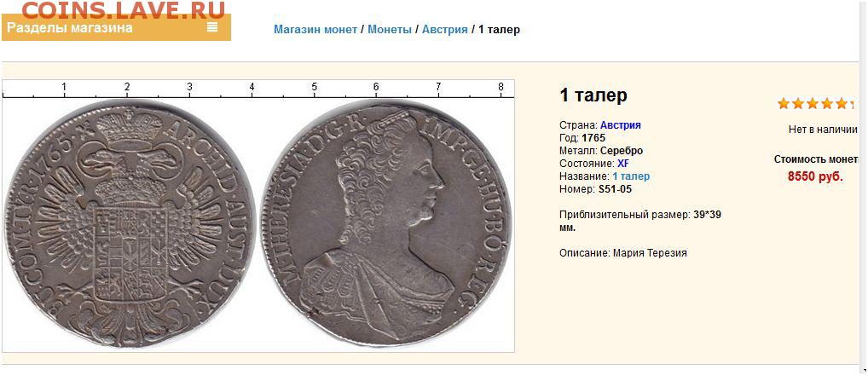Click the first rating star

click(784, 103)
